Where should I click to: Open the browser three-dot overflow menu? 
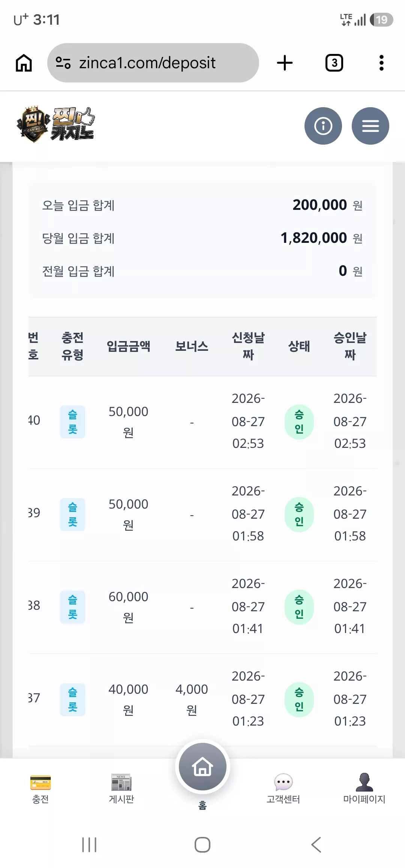[x=381, y=63]
